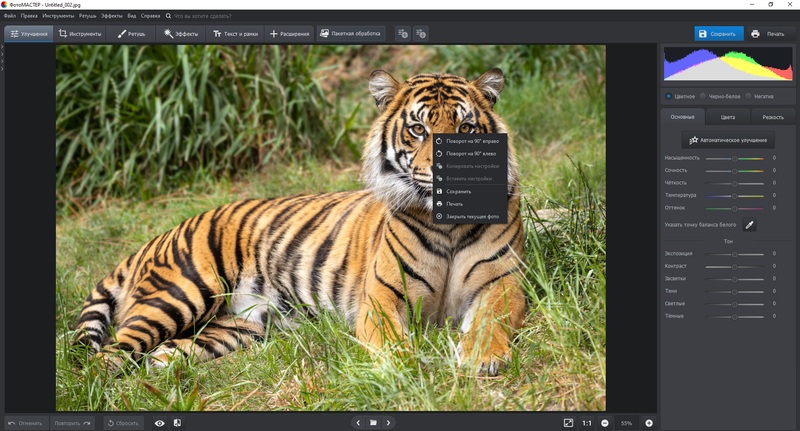Click the fit-to-screen icon
The image size is (800, 431).
point(568,423)
